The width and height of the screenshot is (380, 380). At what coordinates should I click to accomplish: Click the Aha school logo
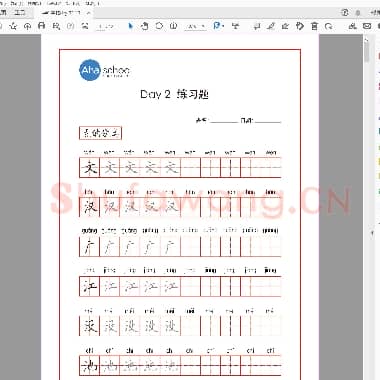coord(104,70)
